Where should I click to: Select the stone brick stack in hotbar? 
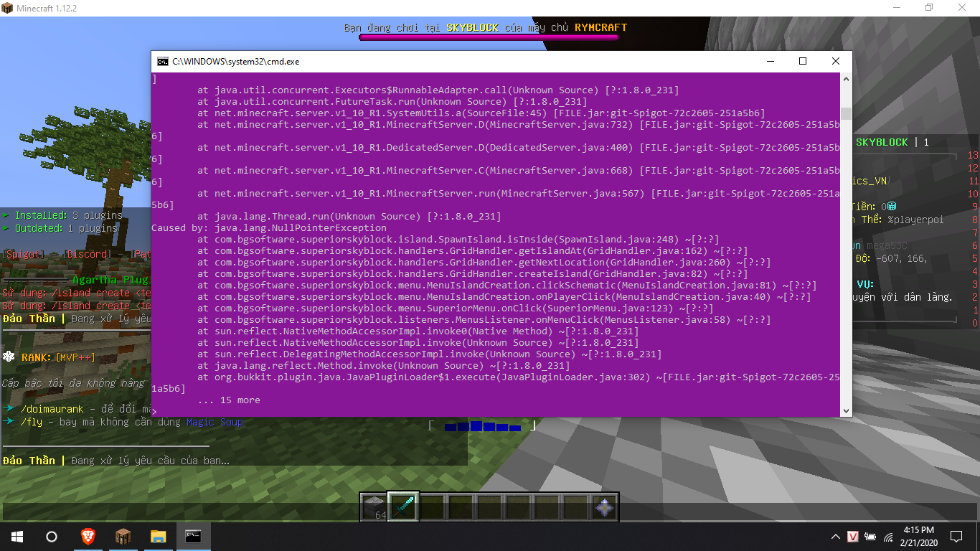coord(374,507)
